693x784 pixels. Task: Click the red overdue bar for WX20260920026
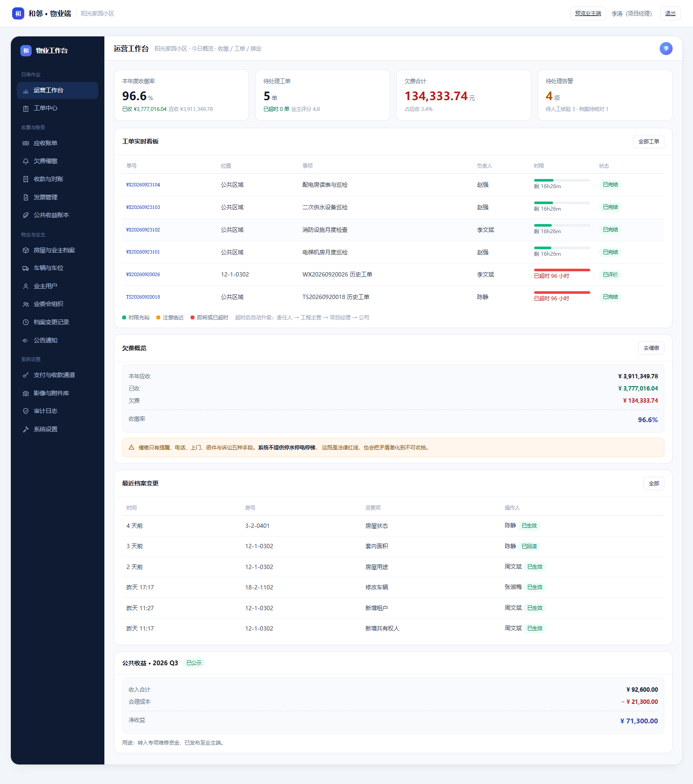click(x=562, y=270)
